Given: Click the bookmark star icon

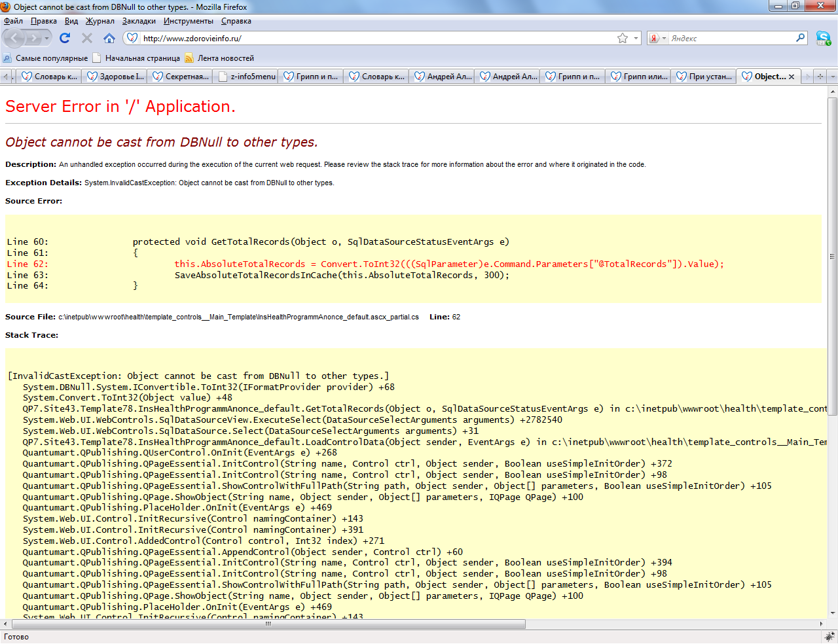Looking at the screenshot, I should point(623,38).
